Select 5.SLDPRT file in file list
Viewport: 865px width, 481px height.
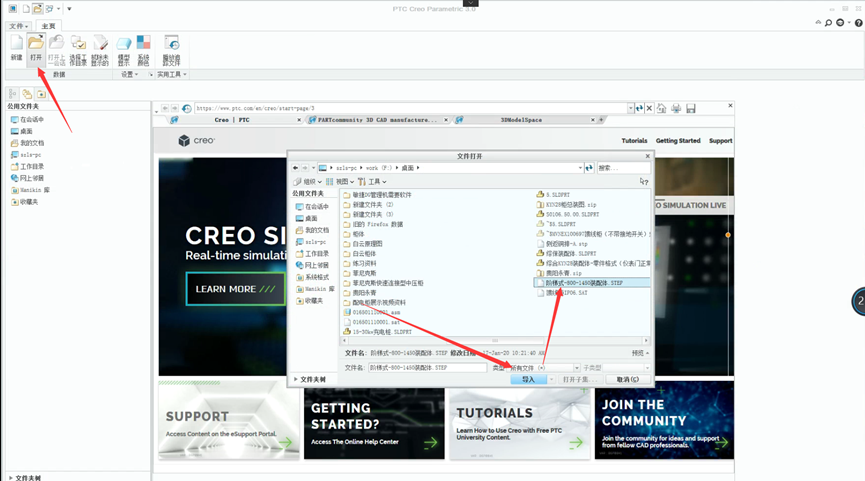553,195
